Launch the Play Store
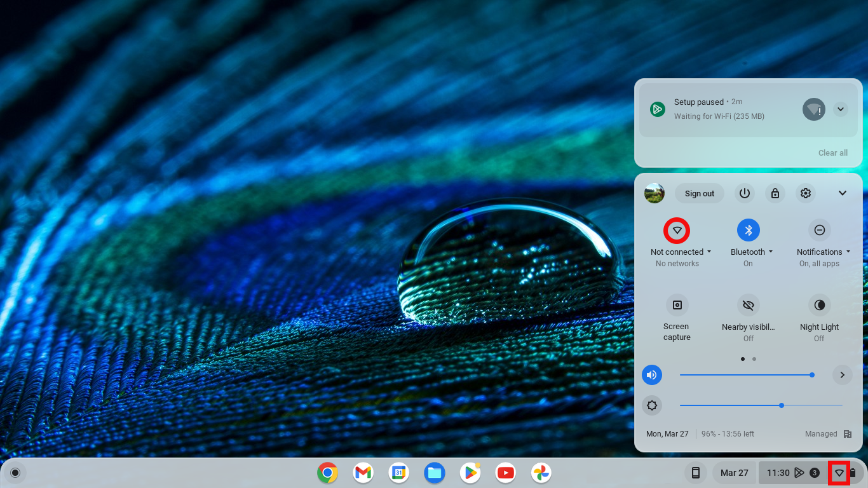This screenshot has height=488, width=868. tap(470, 473)
